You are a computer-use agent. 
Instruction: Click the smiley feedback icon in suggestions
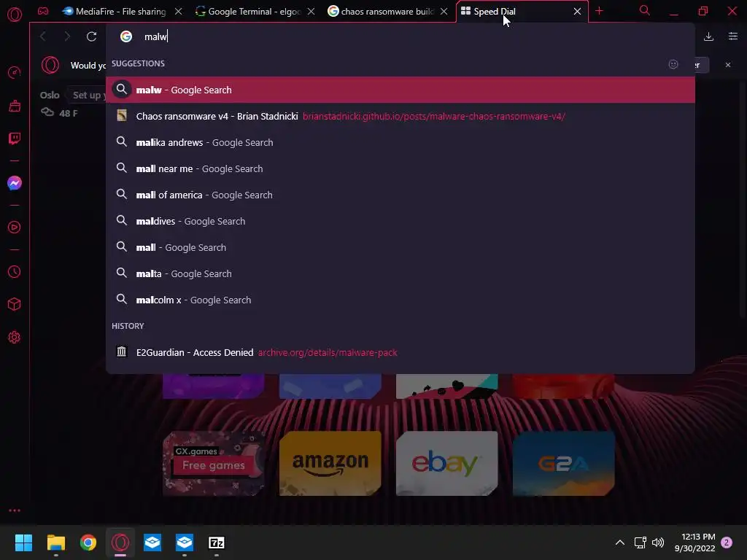pos(673,64)
